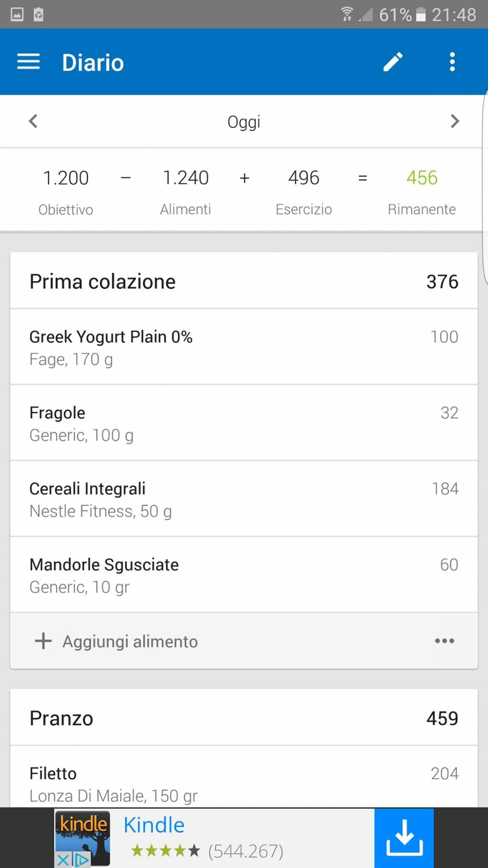
Task: Open the Fragole food entry
Action: click(x=244, y=423)
